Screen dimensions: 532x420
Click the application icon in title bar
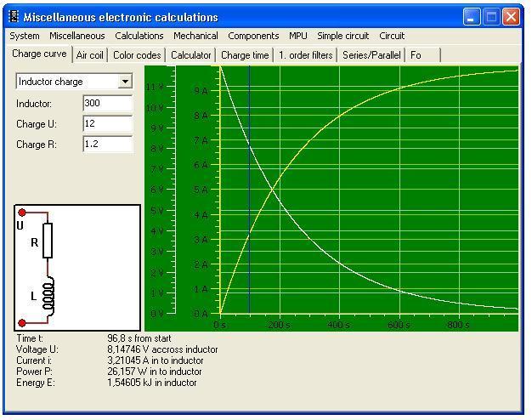tap(14, 17)
